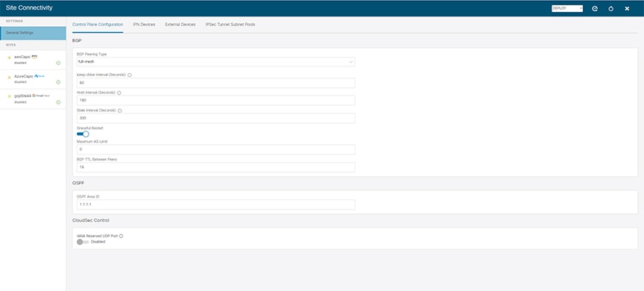Click Hold Interval info icon
This screenshot has height=291, width=644.
point(119,93)
